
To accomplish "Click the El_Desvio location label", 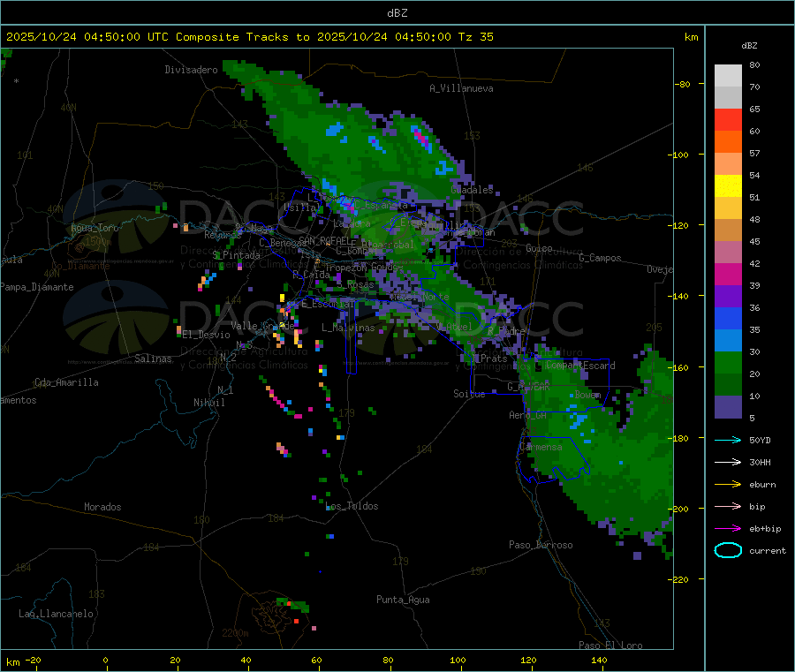I will coord(207,335).
